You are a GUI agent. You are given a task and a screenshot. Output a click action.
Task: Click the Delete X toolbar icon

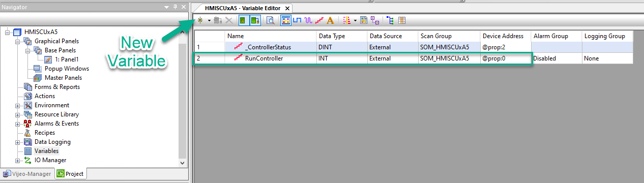point(229,21)
